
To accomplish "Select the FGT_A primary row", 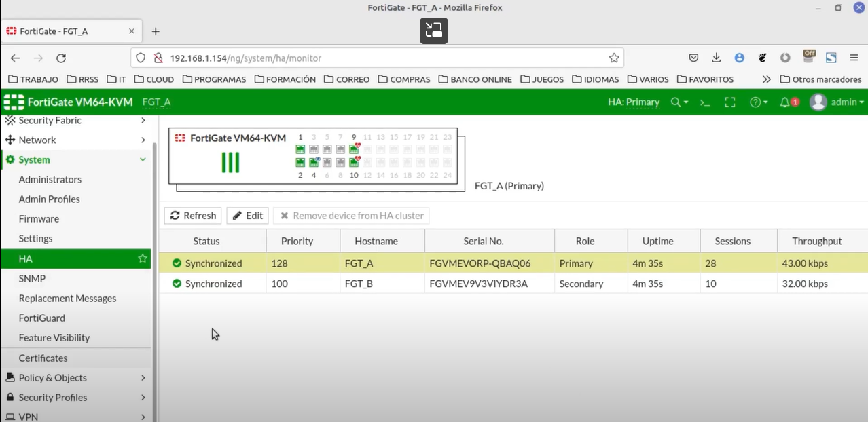I will coord(513,263).
